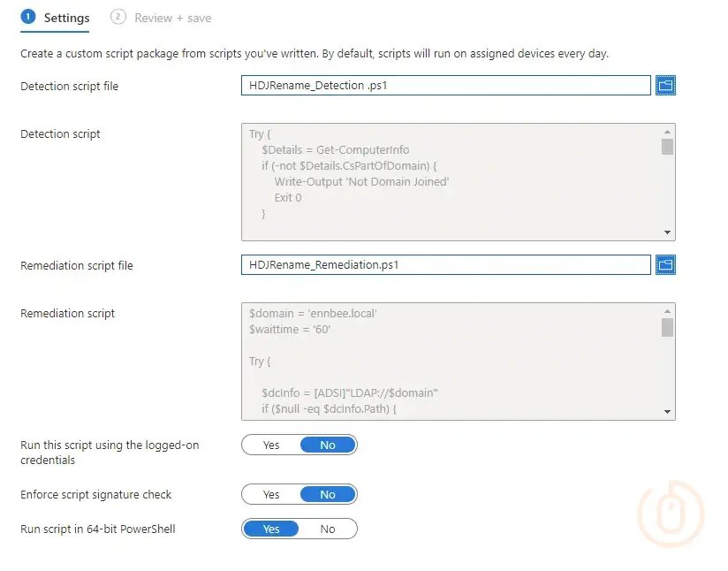
Task: Click the step 2 circle icon
Action: (x=118, y=17)
